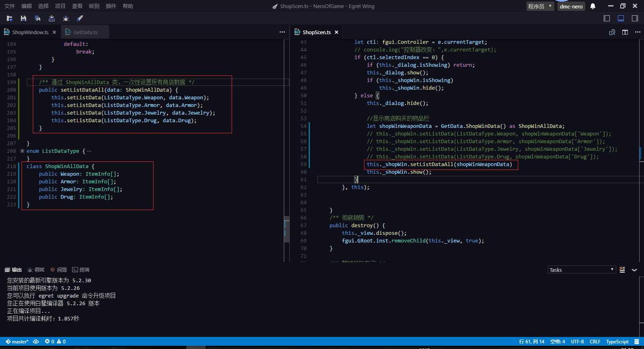Switch to the 问题 panel tab
This screenshot has height=349, width=644.
click(58, 270)
